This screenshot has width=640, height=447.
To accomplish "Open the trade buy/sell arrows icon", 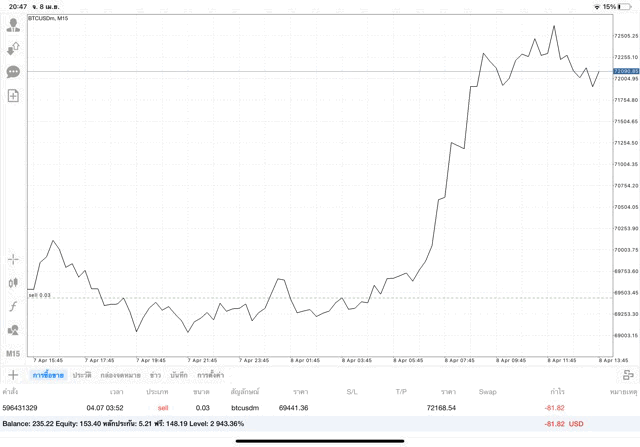I will point(13,48).
